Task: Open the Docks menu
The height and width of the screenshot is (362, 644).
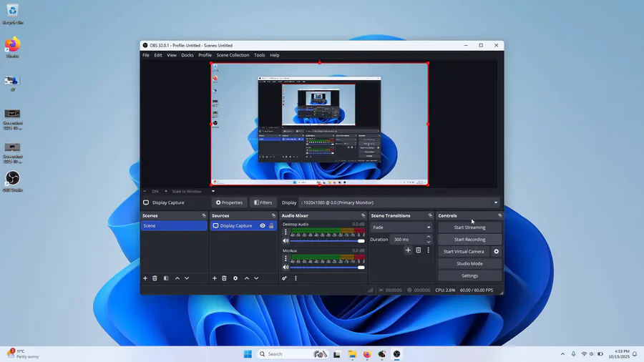Action: coord(187,55)
